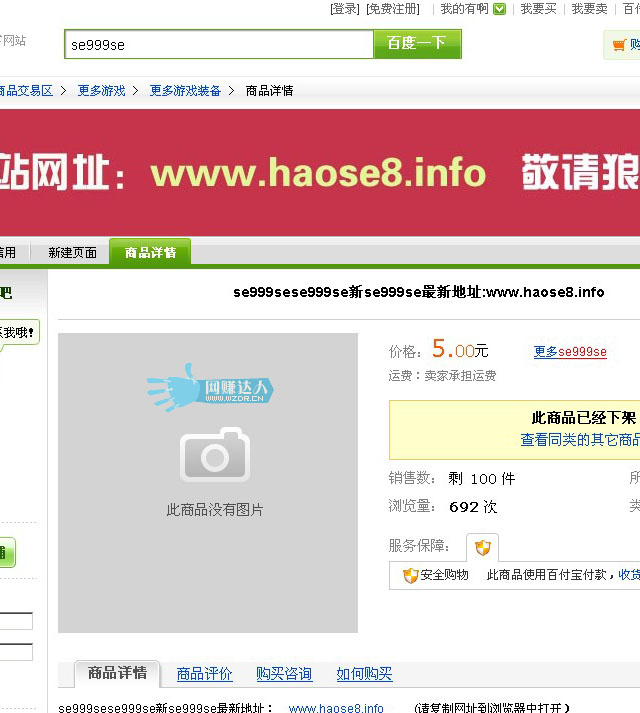Switch to the 商品评价 tab
This screenshot has height=713, width=640.
(204, 674)
